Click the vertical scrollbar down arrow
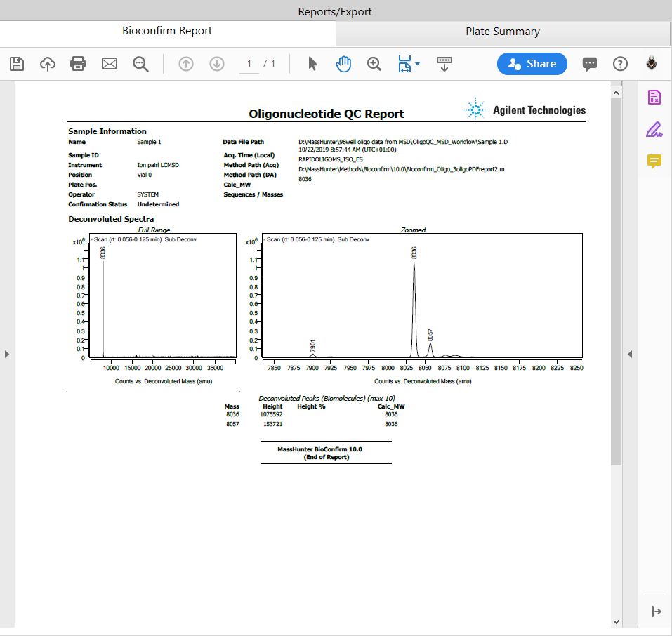The image size is (672, 636). (x=616, y=621)
